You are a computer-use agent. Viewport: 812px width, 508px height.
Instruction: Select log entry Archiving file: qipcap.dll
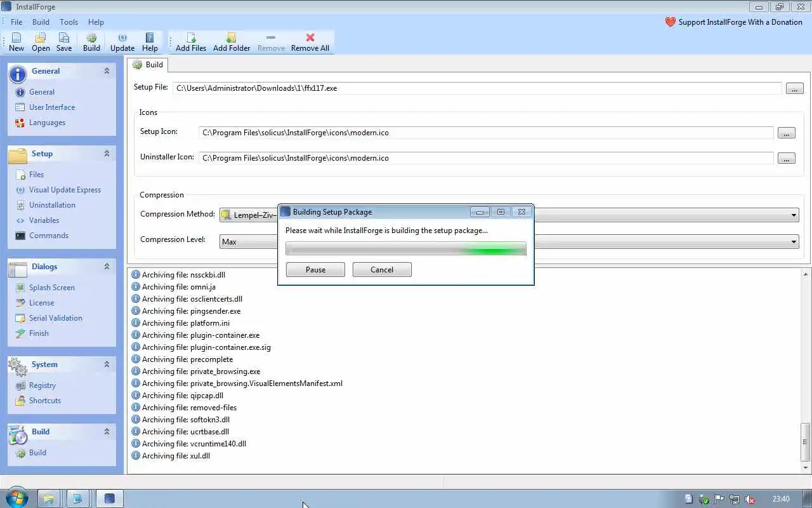[177, 396]
